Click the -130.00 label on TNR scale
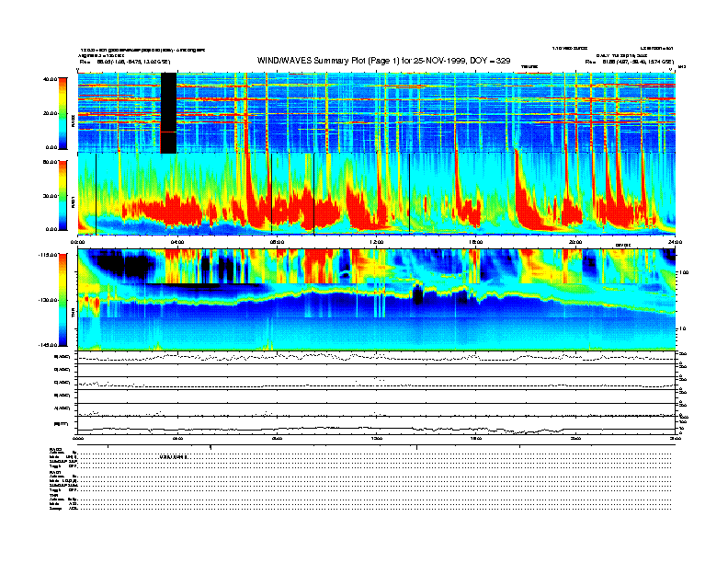The height and width of the screenshot is (563, 728). pyautogui.click(x=49, y=300)
